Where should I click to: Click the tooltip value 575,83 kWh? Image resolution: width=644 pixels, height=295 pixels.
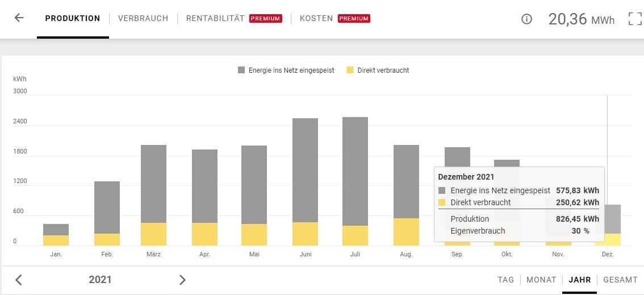click(x=578, y=190)
